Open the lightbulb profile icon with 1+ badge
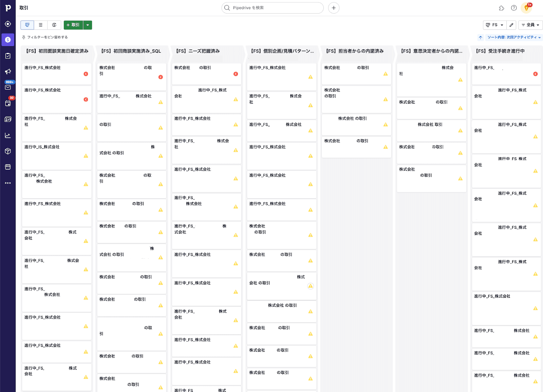Viewport: 543px width, 392px height. [x=526, y=8]
